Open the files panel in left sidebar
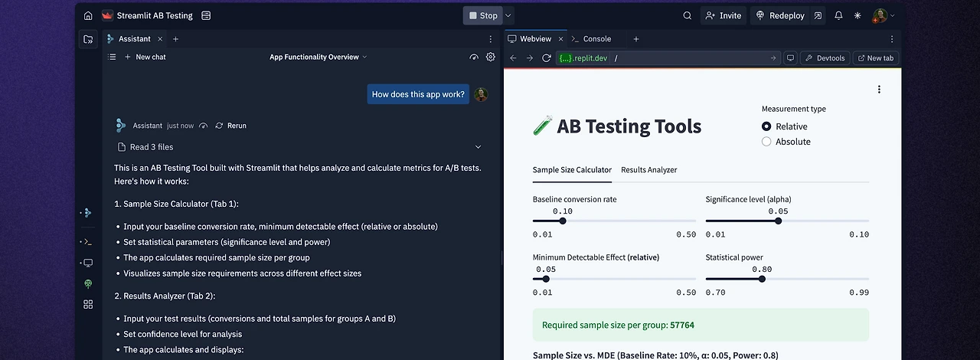This screenshot has height=360, width=980. (88, 39)
